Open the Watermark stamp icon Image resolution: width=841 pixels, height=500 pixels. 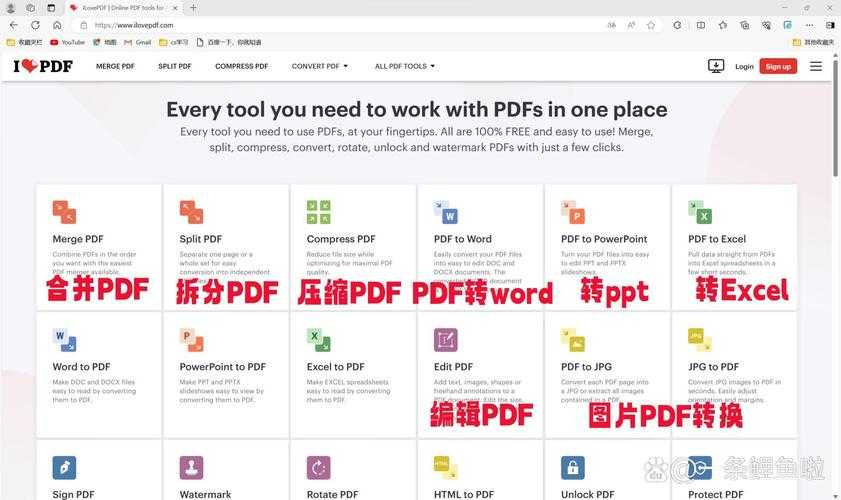point(191,467)
